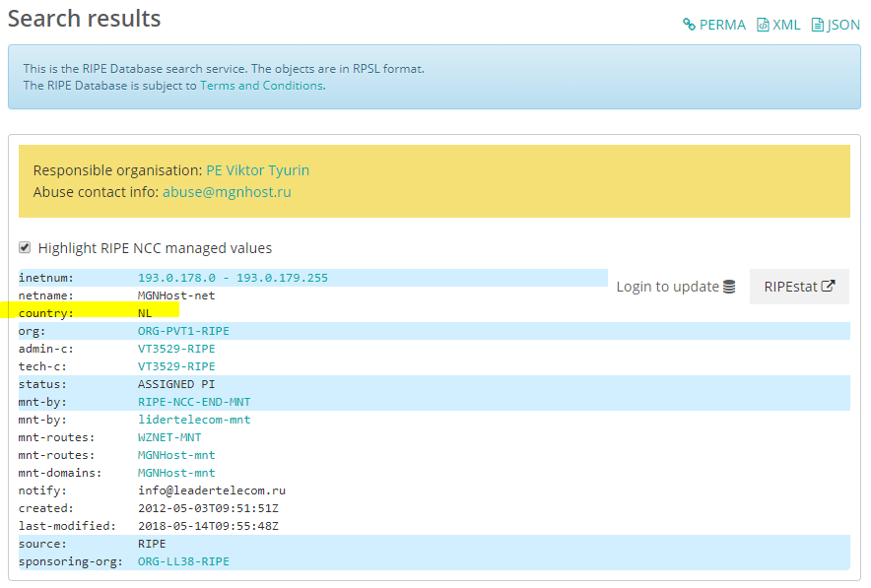Viewport: 871px width, 588px height.
Task: Open mnt-routes MGNHost-mnt
Action: 176,455
